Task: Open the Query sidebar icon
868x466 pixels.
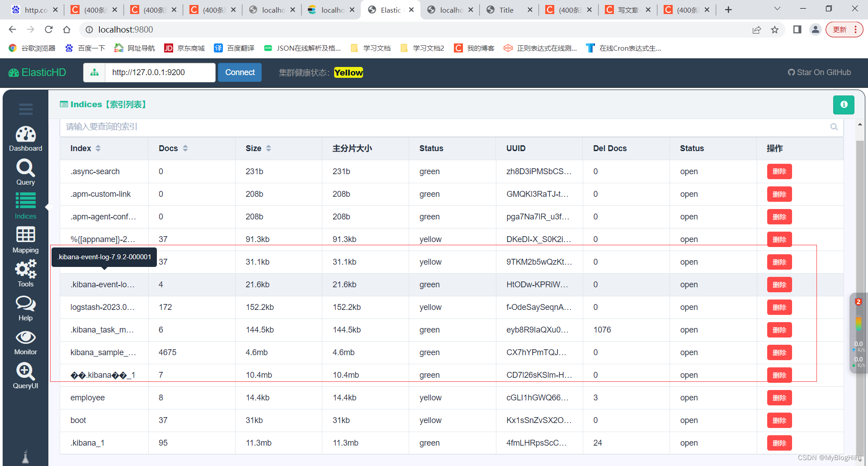Action: pyautogui.click(x=25, y=172)
